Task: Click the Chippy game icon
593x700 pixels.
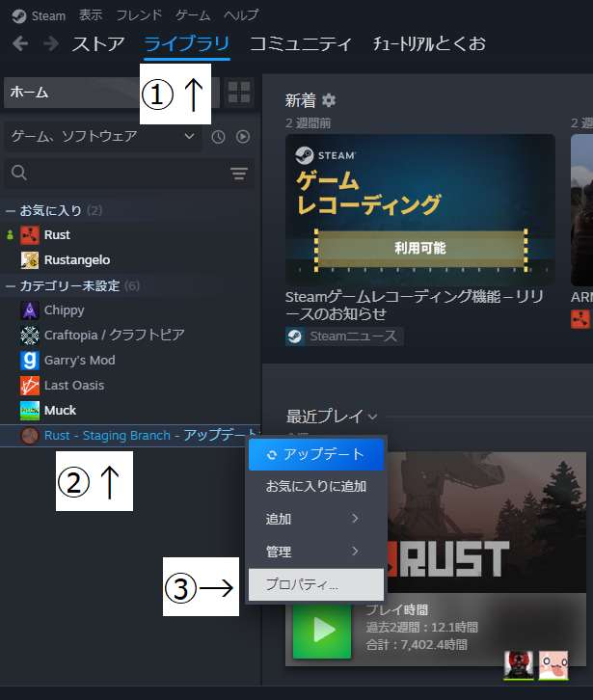Action: click(x=30, y=310)
